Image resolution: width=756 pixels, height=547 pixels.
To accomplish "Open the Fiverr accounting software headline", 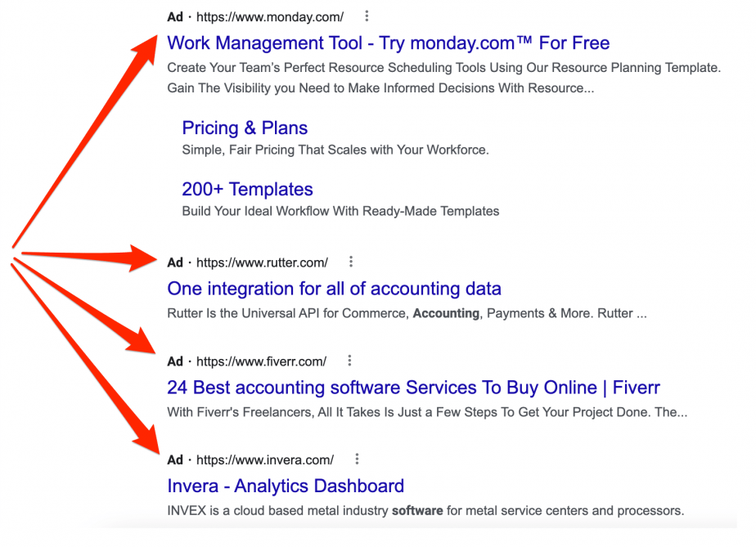I will click(x=413, y=387).
